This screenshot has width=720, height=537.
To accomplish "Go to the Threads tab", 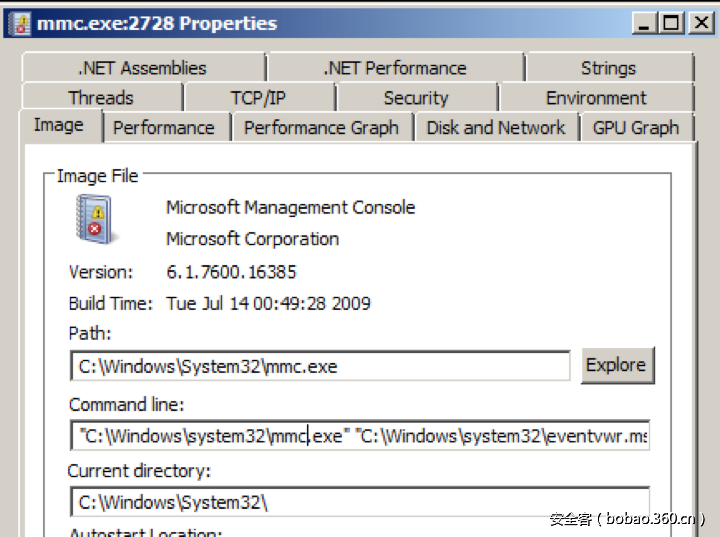I will (x=101, y=98).
